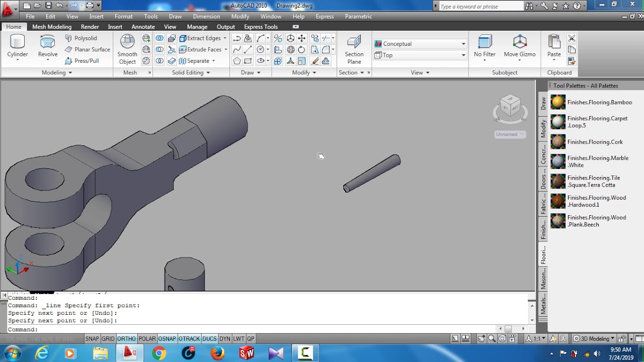Click the Draw tab on tool palette
This screenshot has width=644, height=362.
click(543, 104)
